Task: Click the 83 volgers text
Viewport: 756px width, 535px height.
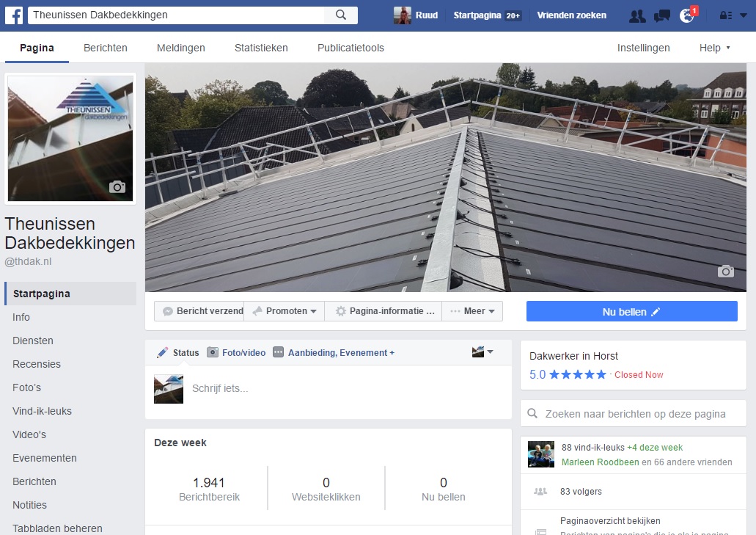Action: tap(581, 492)
